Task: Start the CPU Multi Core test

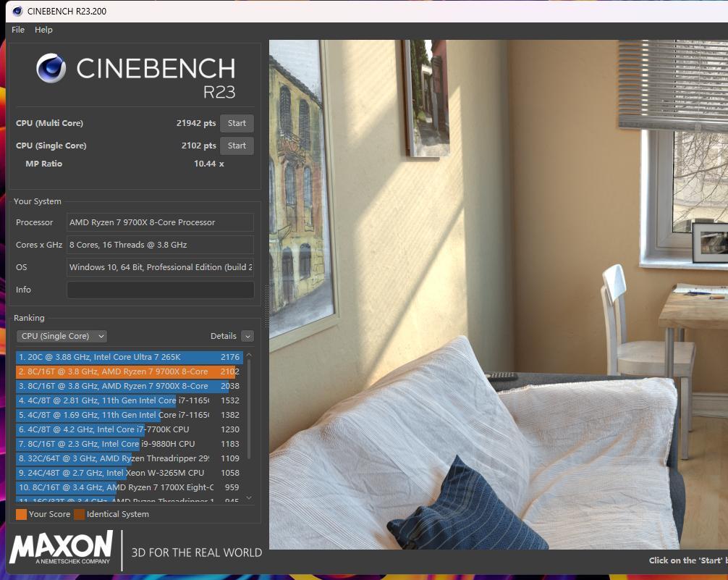Action: [x=237, y=123]
